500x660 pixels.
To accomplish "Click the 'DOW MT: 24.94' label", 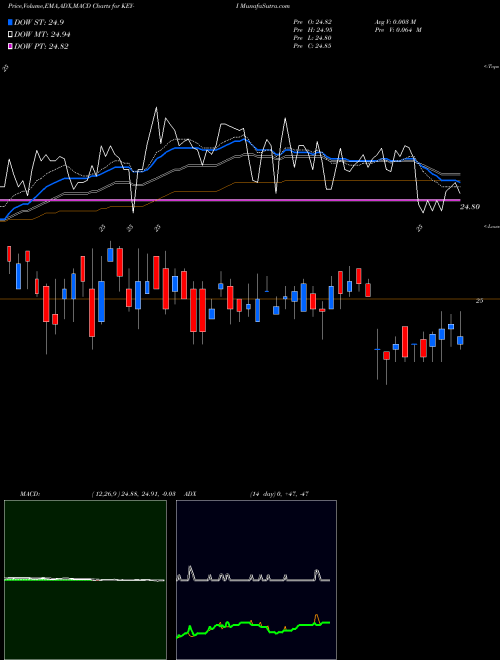I will 42,35.
